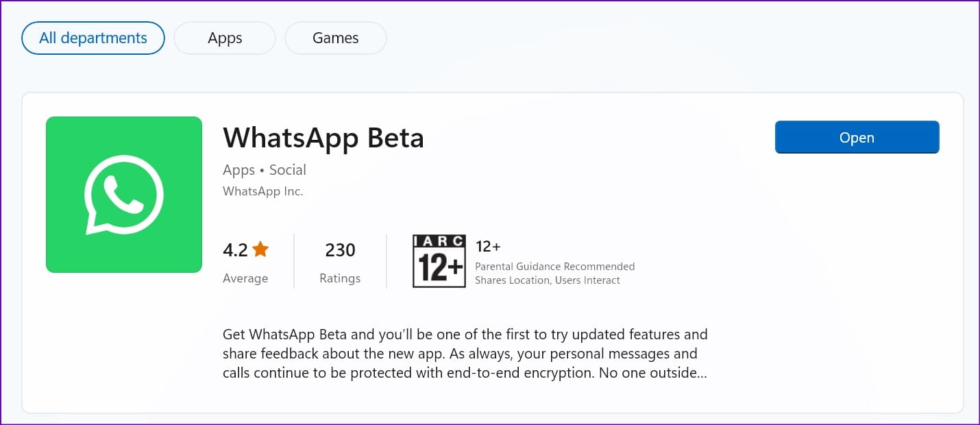
Task: Switch to the Apps filter tab
Action: pyautogui.click(x=225, y=38)
